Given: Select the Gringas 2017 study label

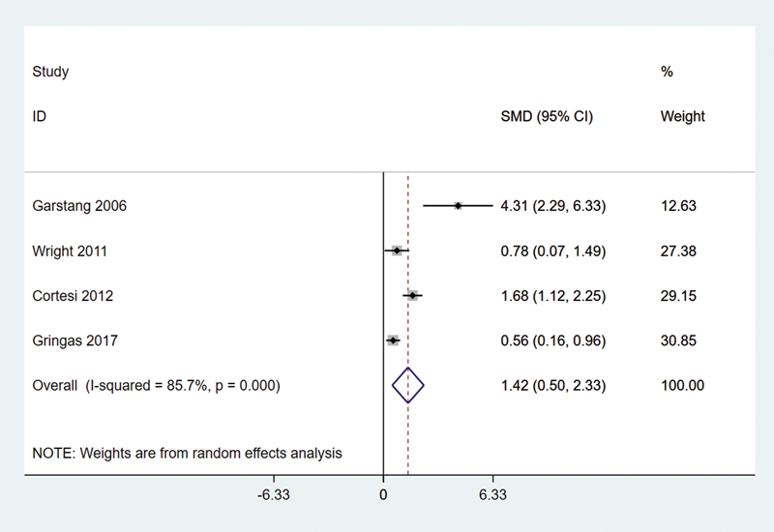Looking at the screenshot, I should 75,341.
